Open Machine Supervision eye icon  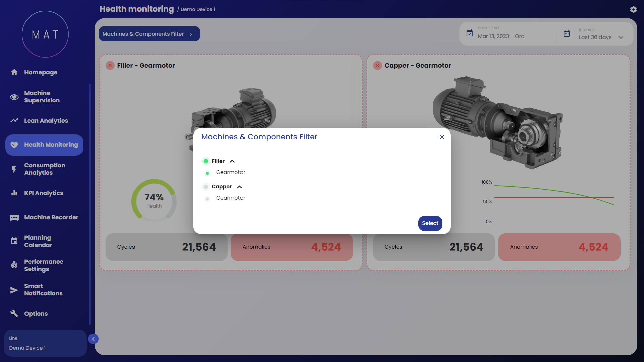[x=14, y=97]
